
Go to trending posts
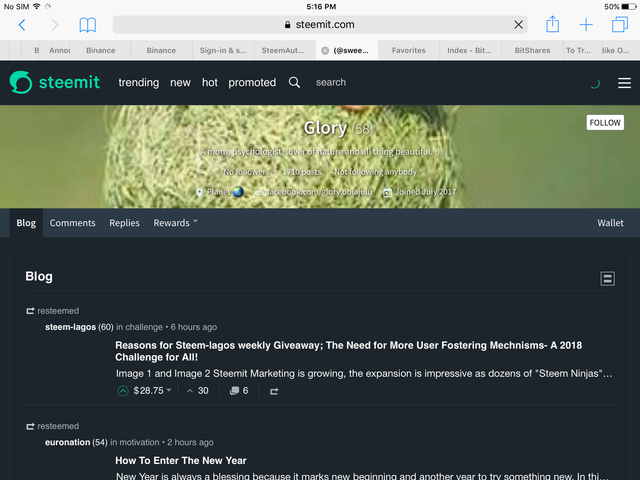[139, 82]
